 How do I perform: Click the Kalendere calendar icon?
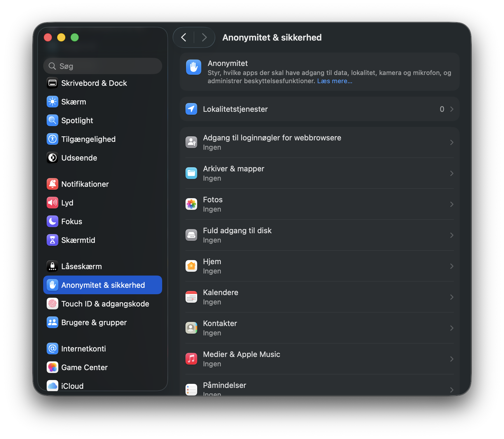pyautogui.click(x=191, y=297)
